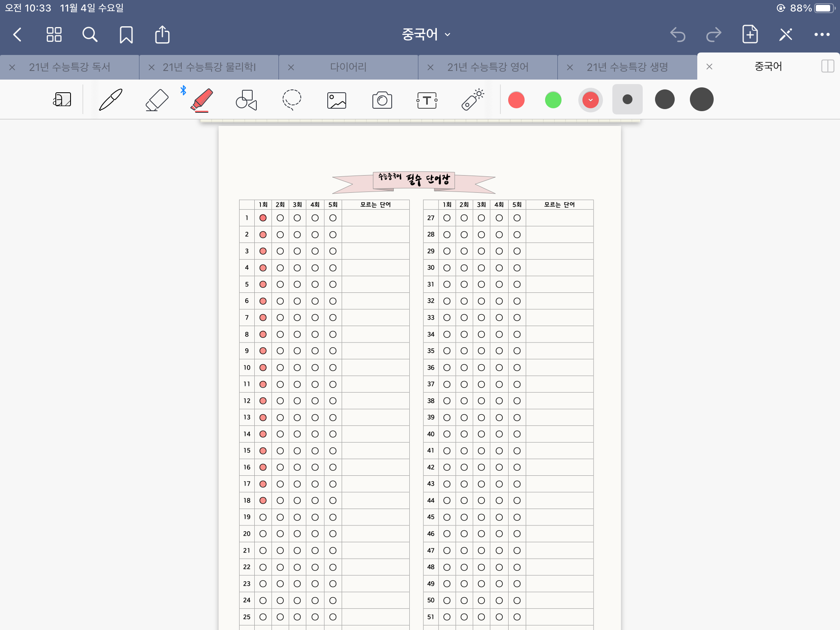The height and width of the screenshot is (630, 840).
Task: Mark the 1회 circle for row 27
Action: coord(447,218)
